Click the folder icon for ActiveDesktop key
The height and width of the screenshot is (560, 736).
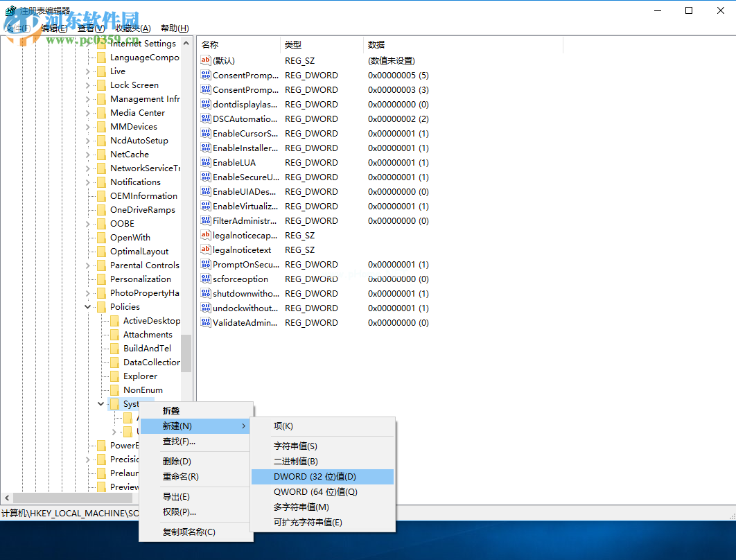click(115, 320)
